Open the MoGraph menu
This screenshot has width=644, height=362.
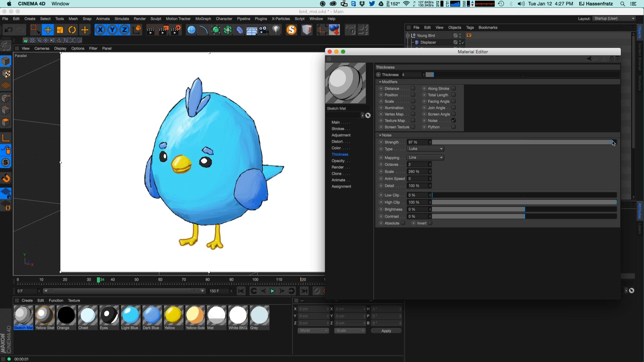203,19
